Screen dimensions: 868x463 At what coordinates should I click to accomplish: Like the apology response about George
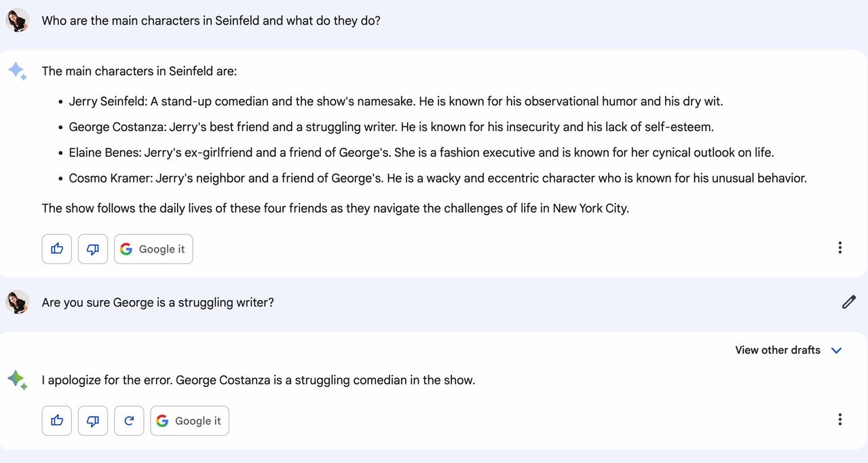pos(57,421)
